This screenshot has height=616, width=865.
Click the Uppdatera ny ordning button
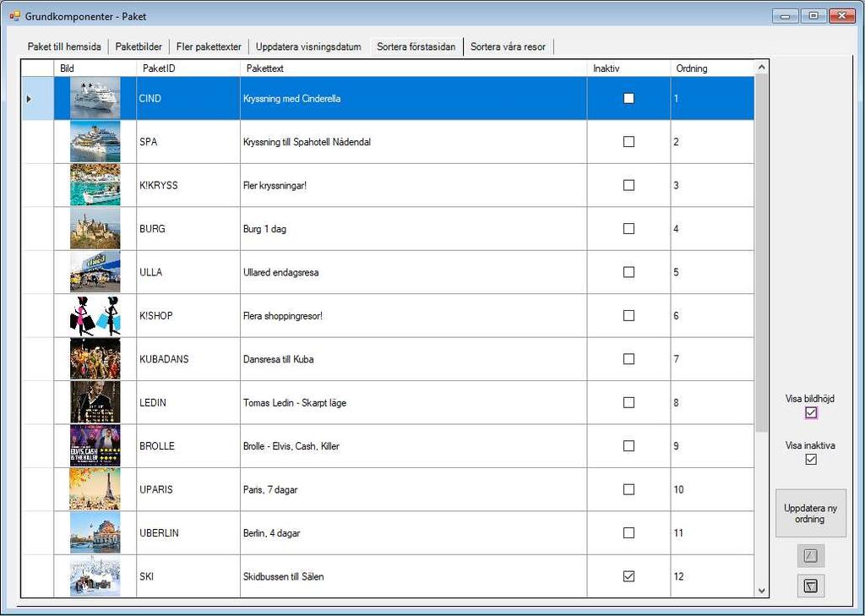click(810, 514)
